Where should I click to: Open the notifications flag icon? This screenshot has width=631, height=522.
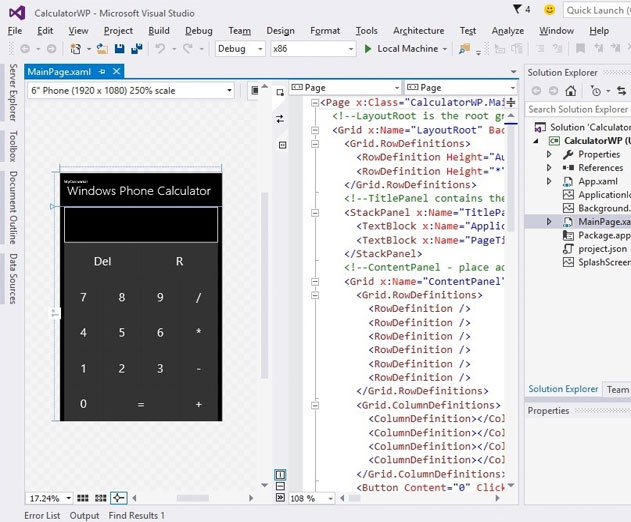point(517,10)
